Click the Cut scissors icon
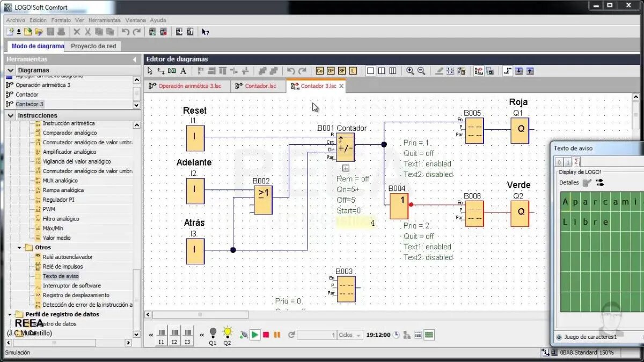Image resolution: width=644 pixels, height=362 pixels. (87, 32)
